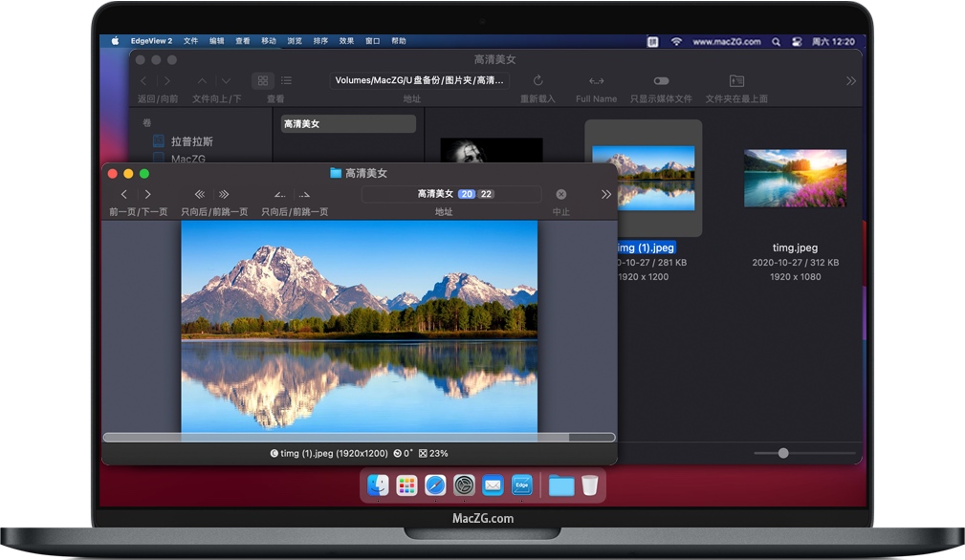Open the folder path dropdown in browser

421,81
